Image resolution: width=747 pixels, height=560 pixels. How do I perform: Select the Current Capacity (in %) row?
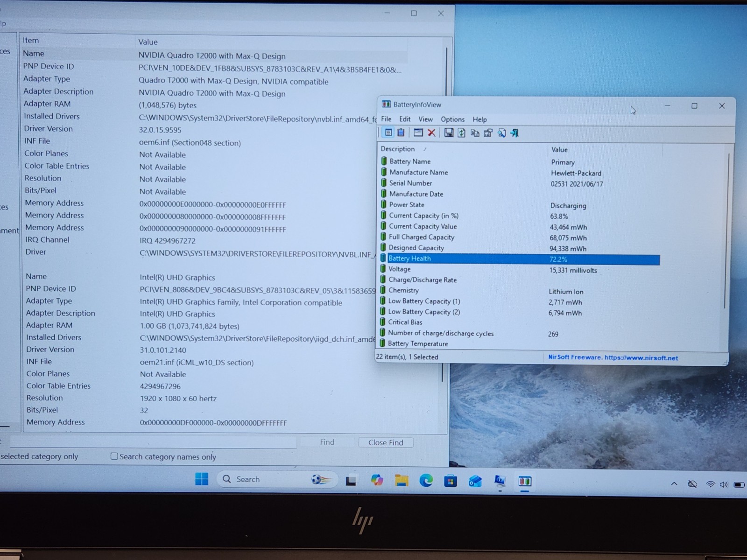coord(520,216)
